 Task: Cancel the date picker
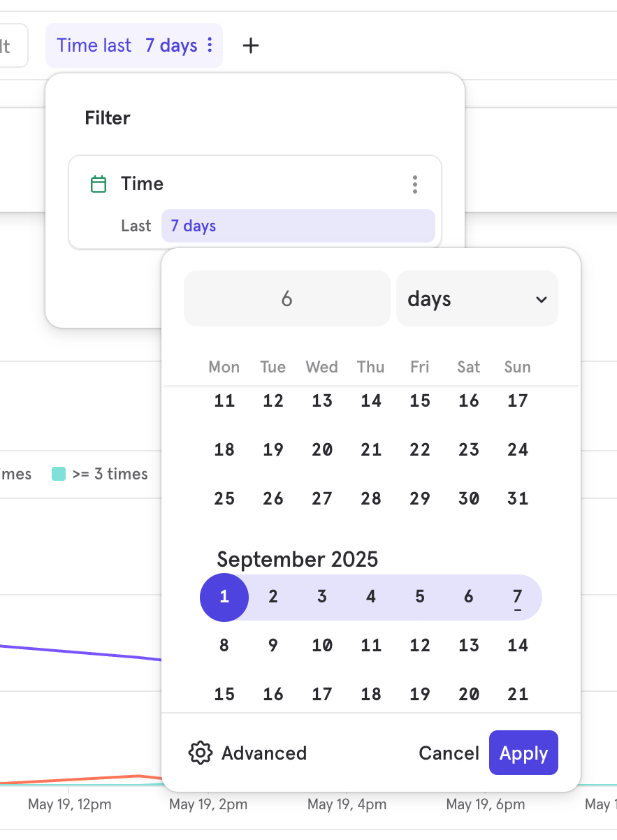pyautogui.click(x=449, y=753)
